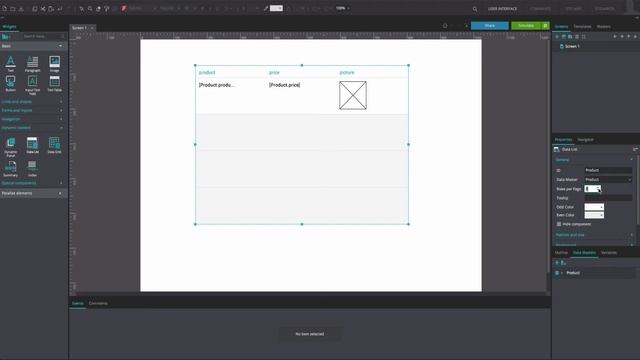
Task: Click the red pencil toolbar icon
Action: coord(124,8)
